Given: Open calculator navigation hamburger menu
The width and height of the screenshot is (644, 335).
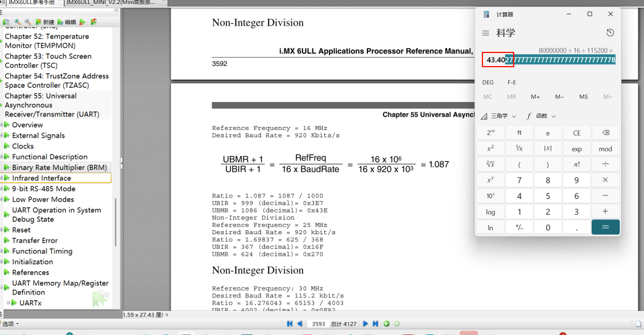Looking at the screenshot, I should (x=485, y=33).
